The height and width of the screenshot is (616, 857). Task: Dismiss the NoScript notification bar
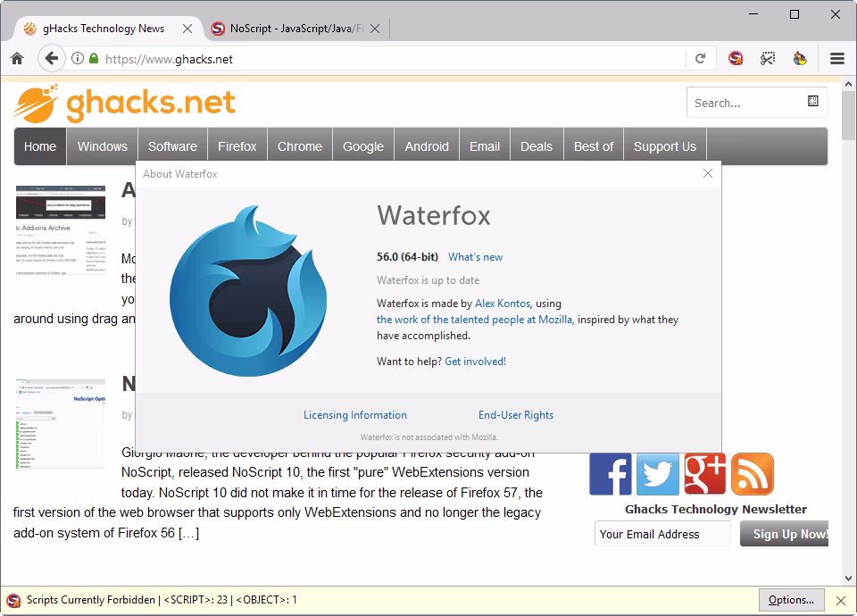841,601
